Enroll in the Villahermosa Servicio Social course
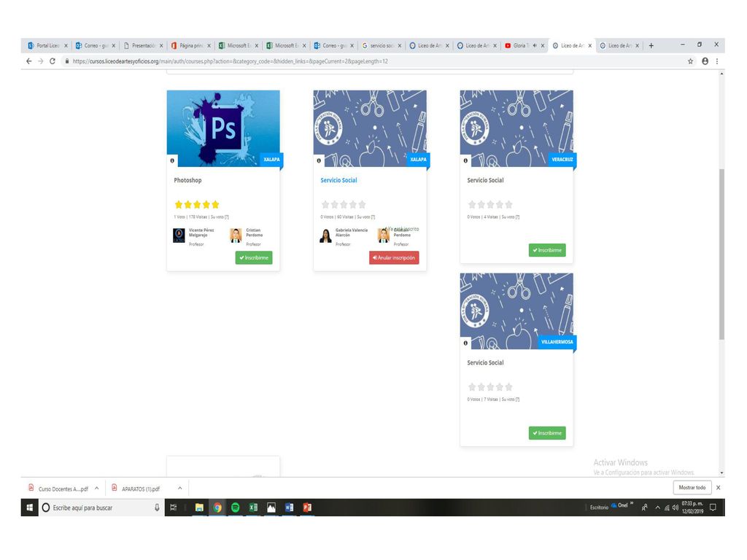747x560 pixels. (x=547, y=433)
